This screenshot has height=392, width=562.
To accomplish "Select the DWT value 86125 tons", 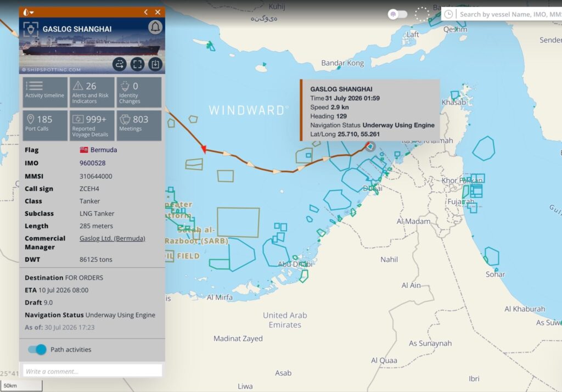I will coord(95,259).
